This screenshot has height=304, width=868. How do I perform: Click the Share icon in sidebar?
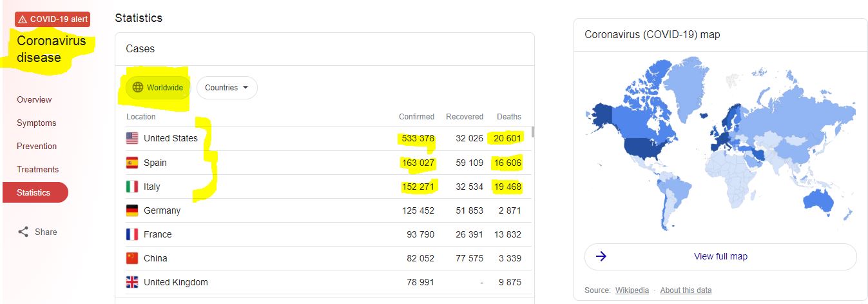pos(23,232)
